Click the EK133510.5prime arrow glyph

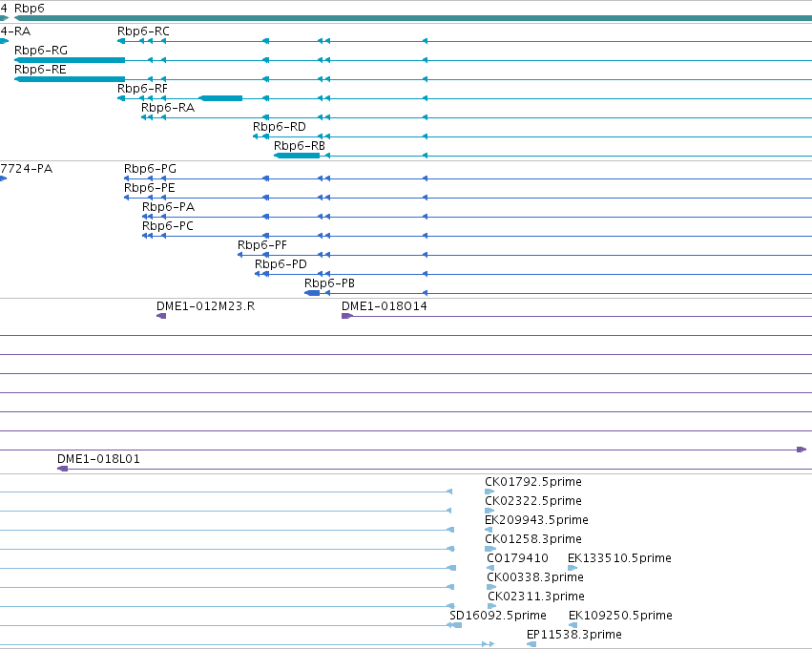pos(573,568)
